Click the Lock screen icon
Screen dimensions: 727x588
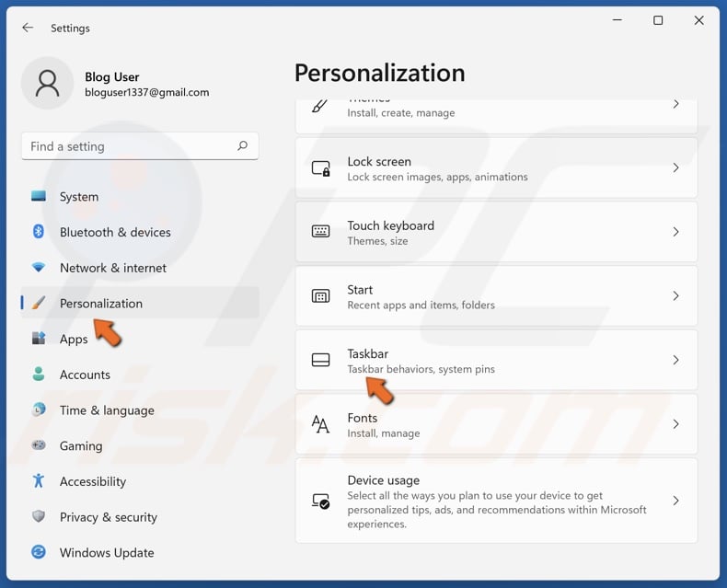coord(321,168)
